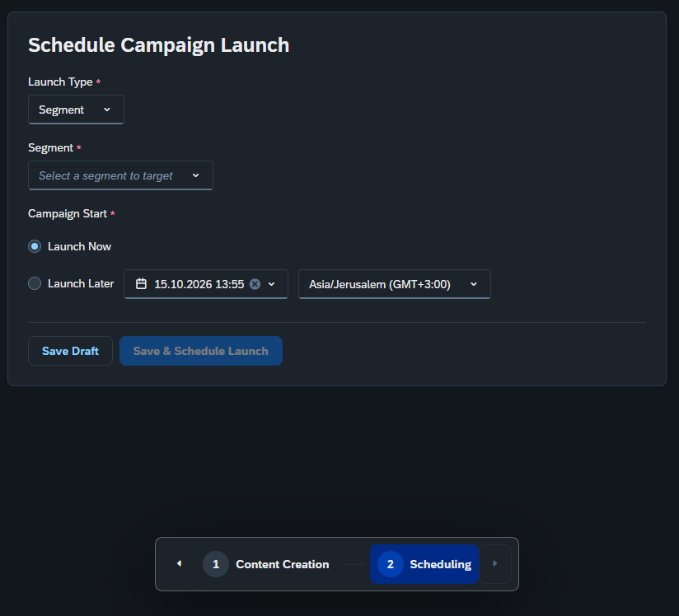Click the Campaign Start label
This screenshot has width=679, height=616.
coord(68,214)
